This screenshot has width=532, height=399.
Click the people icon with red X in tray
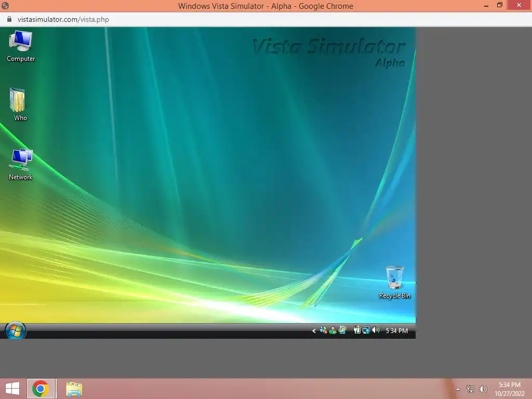click(323, 330)
